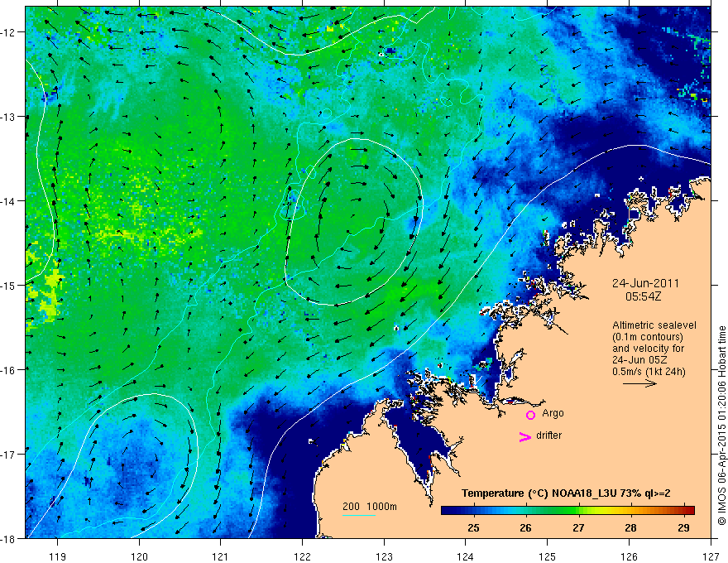The image size is (728, 563).
Task: Click the 'Argo' legend label
Action: point(553,413)
